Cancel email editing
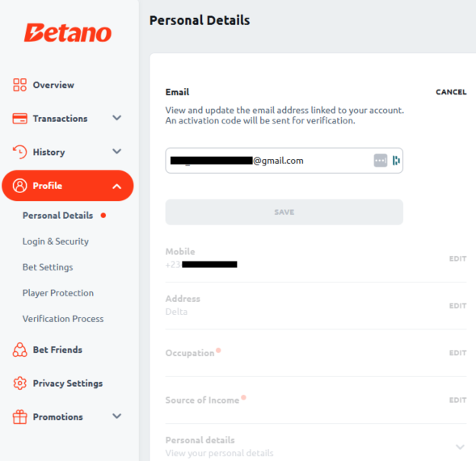The image size is (476, 461). 451,92
